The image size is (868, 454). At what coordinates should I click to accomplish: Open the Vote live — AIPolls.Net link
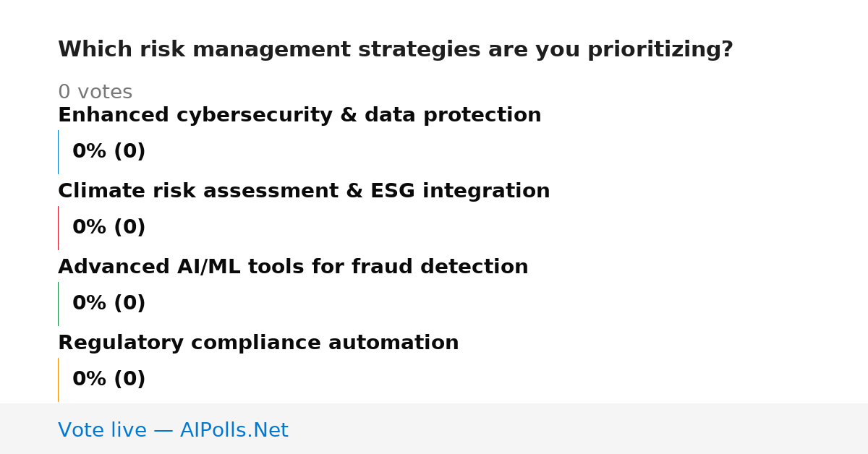click(x=173, y=431)
